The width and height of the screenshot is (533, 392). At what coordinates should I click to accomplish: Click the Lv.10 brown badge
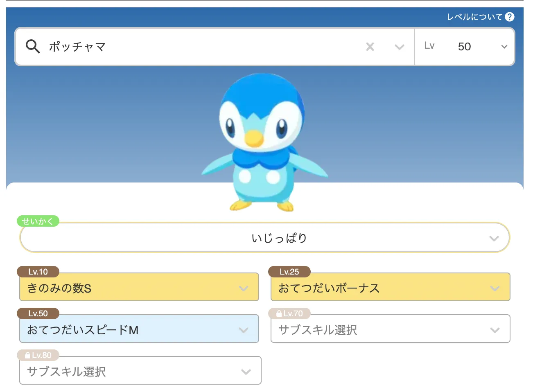pyautogui.click(x=38, y=272)
